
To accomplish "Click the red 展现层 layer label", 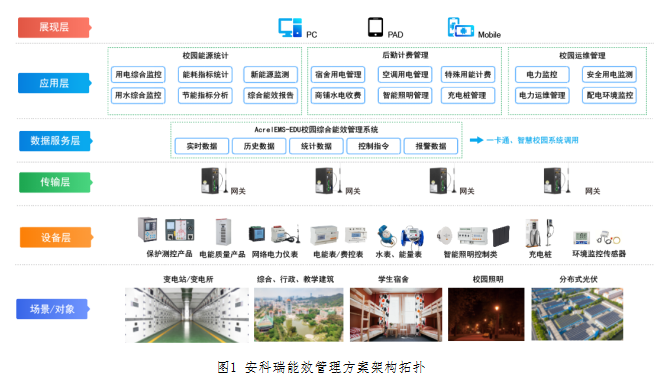I will [54, 27].
